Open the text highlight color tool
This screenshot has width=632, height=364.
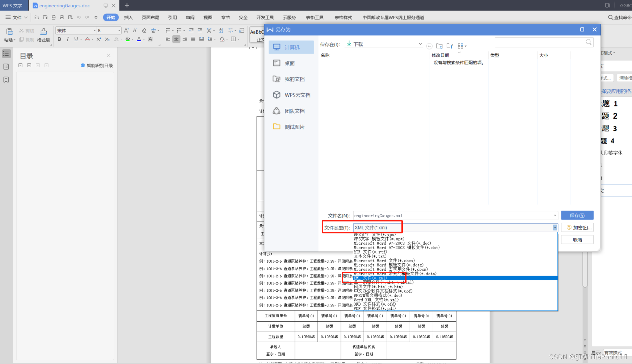coord(127,39)
